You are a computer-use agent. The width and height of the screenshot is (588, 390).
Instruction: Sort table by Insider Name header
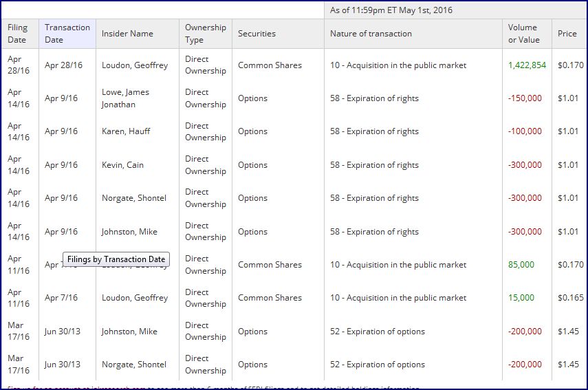(x=127, y=34)
